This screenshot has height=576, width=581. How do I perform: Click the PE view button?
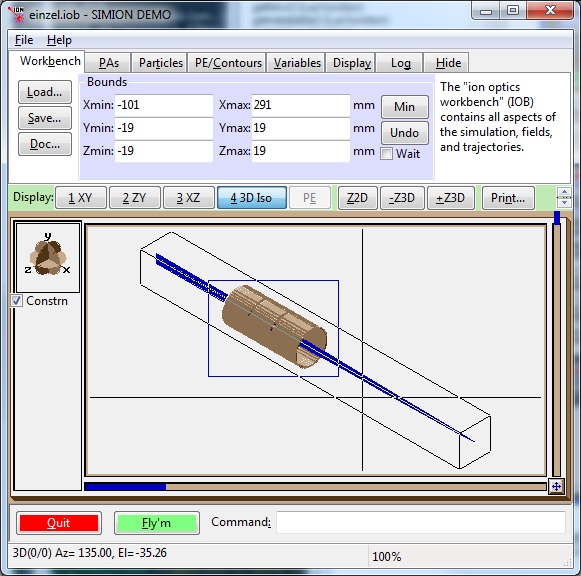(x=310, y=198)
